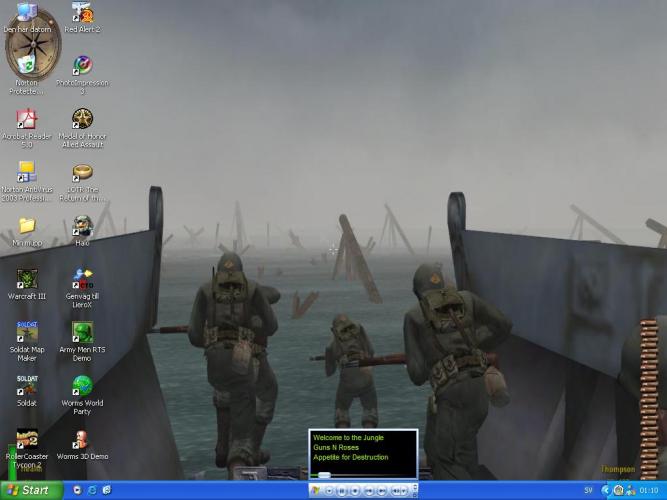This screenshot has height=500, width=667.
Task: Launch the Army Men RTS Demo shortcut
Action: pos(82,341)
